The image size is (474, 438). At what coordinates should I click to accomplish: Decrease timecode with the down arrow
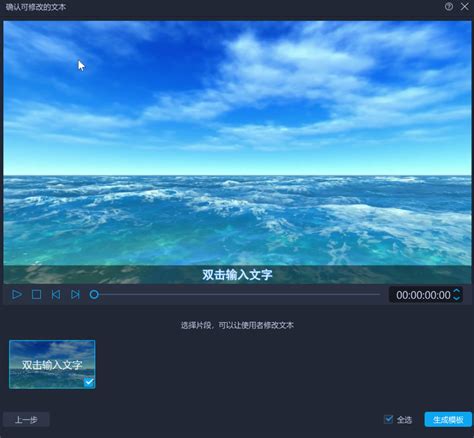(457, 298)
